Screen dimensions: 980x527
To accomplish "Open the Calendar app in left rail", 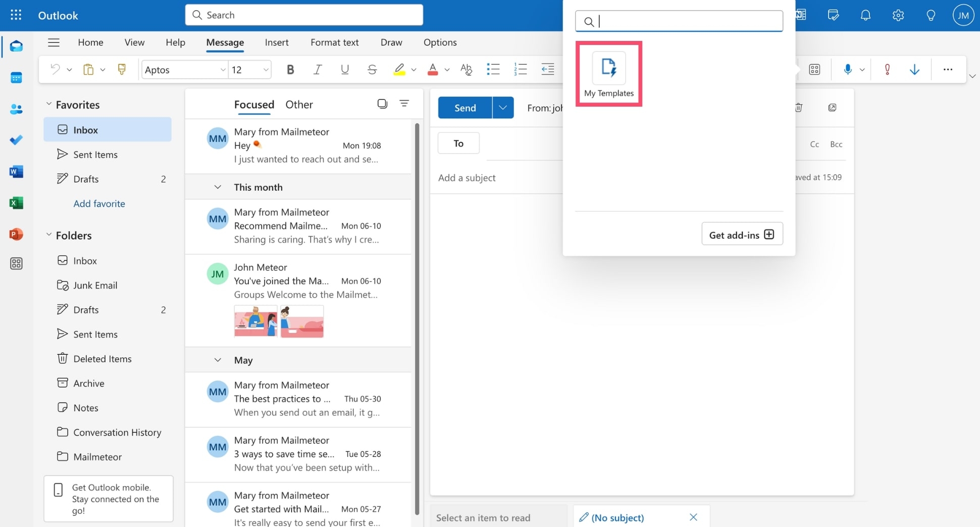I will [16, 78].
